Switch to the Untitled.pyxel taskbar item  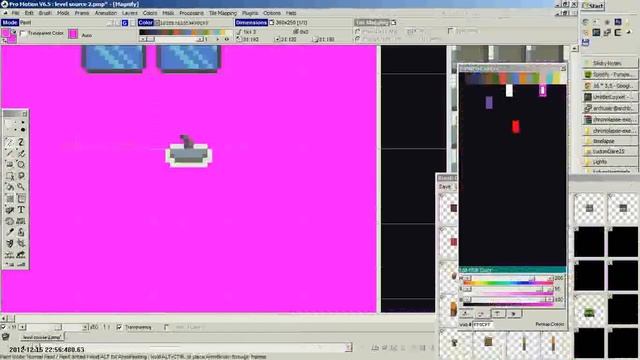pyautogui.click(x=611, y=97)
